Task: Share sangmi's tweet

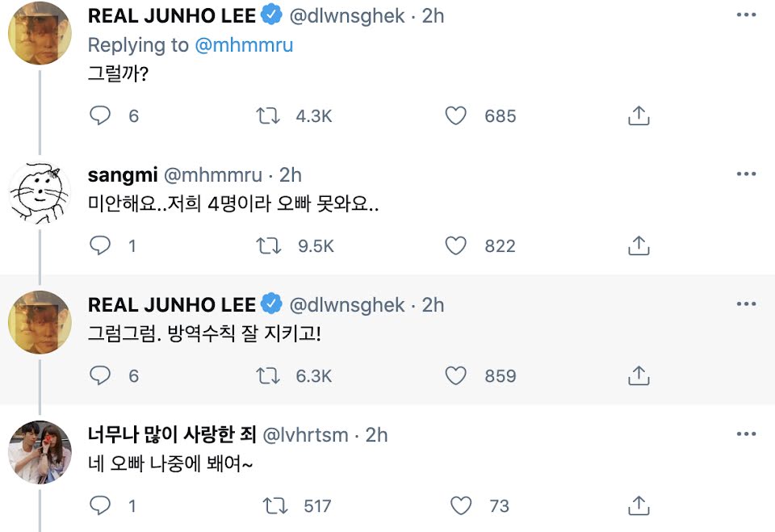Action: [x=639, y=245]
